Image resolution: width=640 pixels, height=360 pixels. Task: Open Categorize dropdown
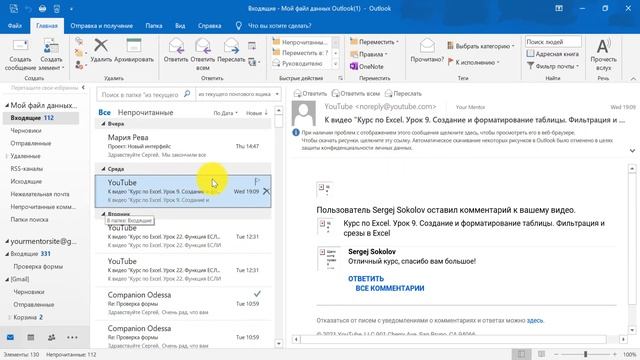481,46
